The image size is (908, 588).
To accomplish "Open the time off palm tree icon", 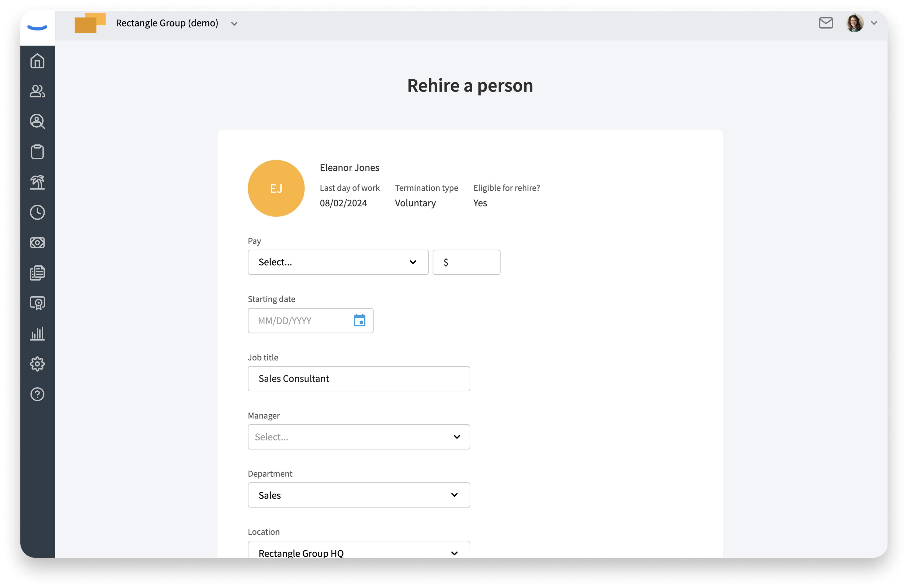I will point(37,182).
